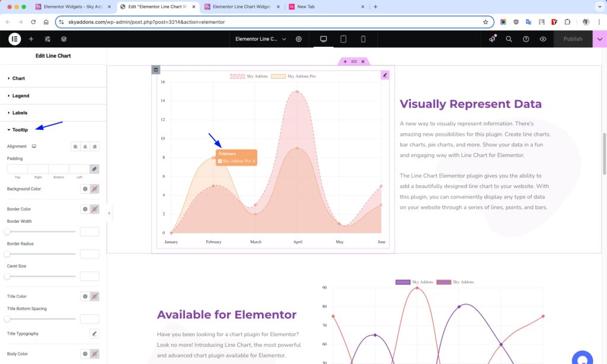Click the Border Width value field
The width and height of the screenshot is (607, 364).
pyautogui.click(x=90, y=232)
